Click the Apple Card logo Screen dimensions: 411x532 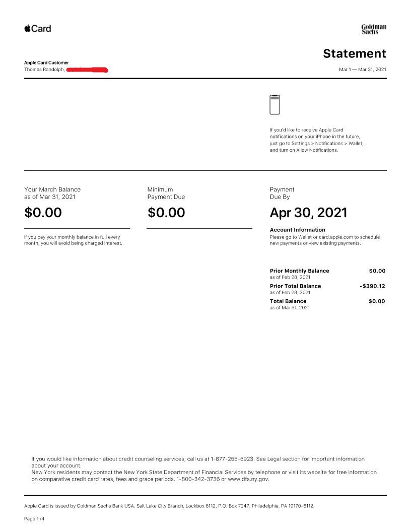tap(38, 29)
